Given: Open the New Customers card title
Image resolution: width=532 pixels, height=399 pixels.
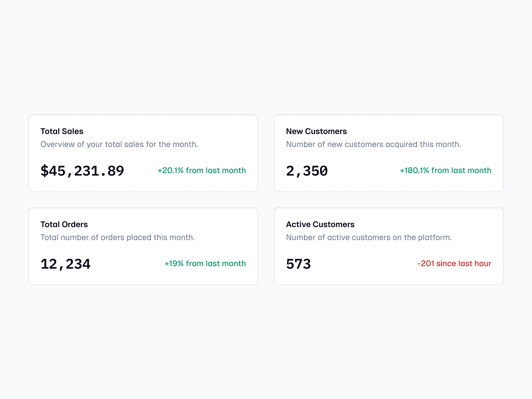Looking at the screenshot, I should pyautogui.click(x=316, y=131).
